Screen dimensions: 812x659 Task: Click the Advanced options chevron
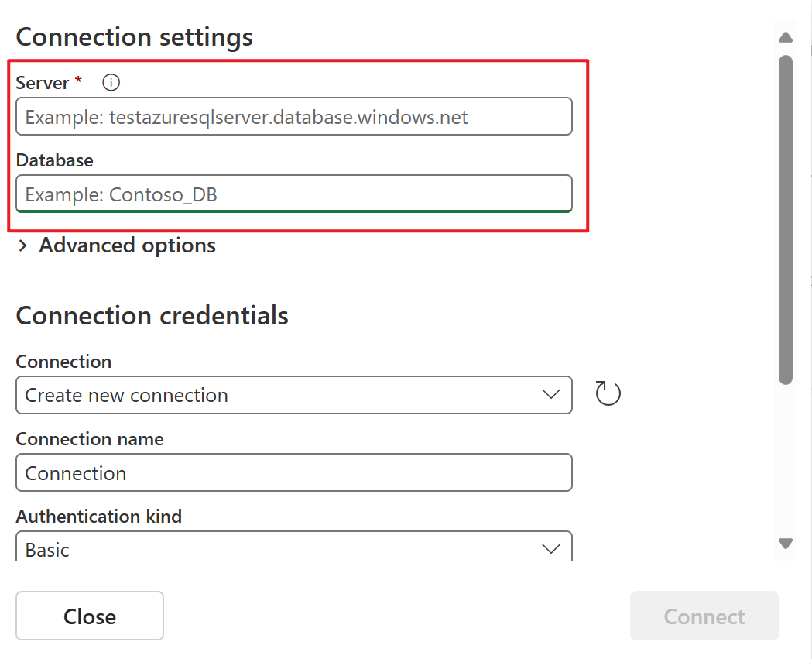coord(22,245)
